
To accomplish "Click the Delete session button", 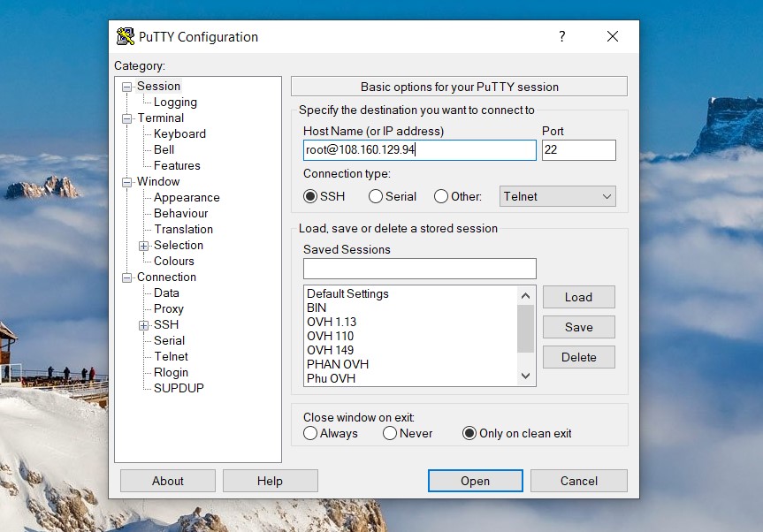I will [578, 357].
